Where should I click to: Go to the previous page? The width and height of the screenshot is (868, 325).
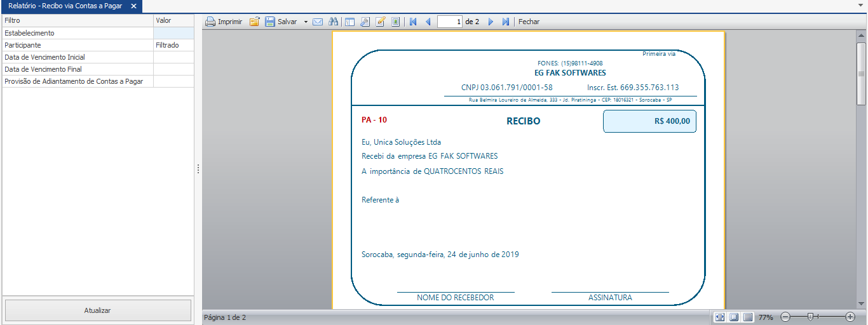pos(428,22)
